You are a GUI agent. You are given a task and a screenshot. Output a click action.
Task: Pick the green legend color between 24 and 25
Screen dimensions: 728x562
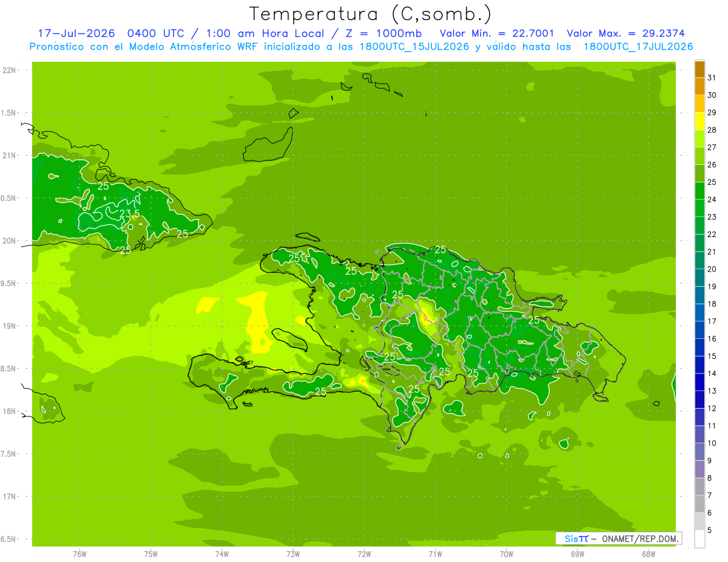tap(699, 191)
